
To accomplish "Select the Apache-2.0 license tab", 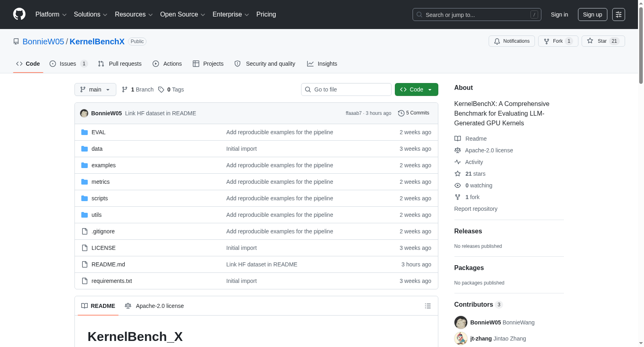I will coord(154,306).
